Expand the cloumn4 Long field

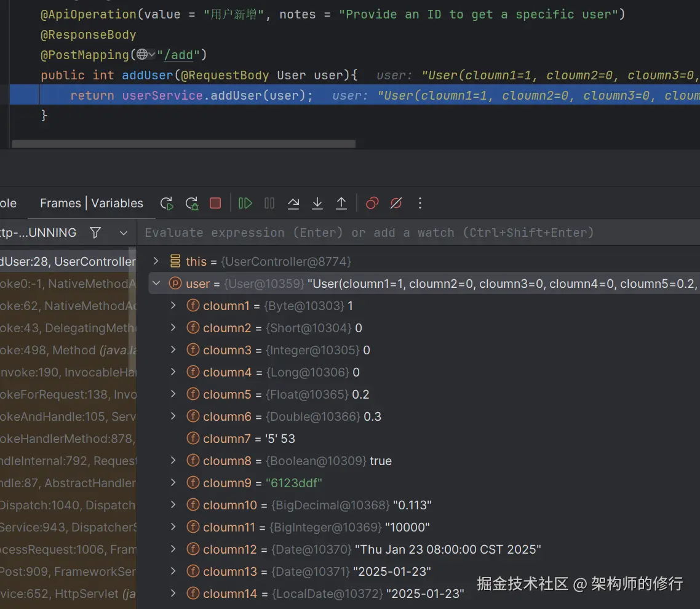coord(173,372)
